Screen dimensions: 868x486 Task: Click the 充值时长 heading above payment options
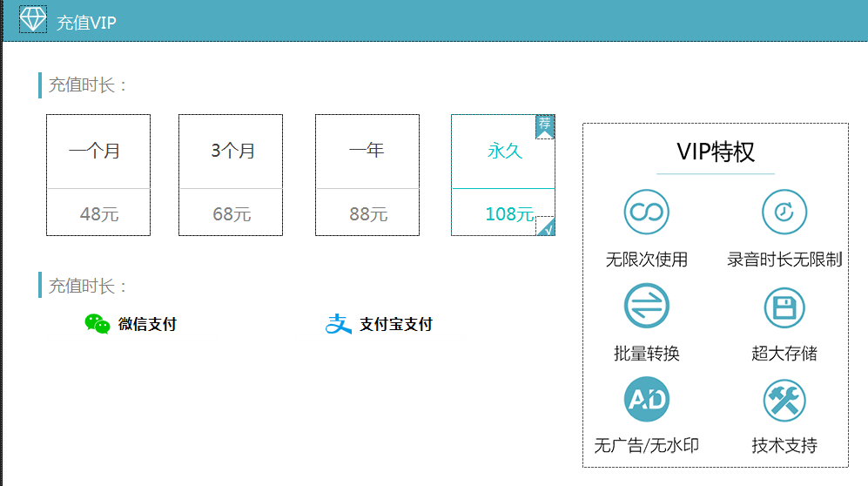pyautogui.click(x=87, y=287)
